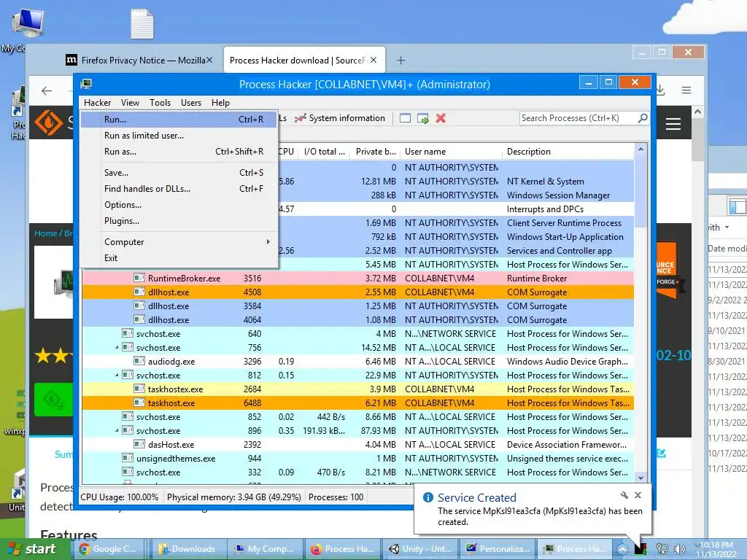Viewport: 747px width, 560px height.
Task: Select the taskhost.exe process
Action: (357, 402)
